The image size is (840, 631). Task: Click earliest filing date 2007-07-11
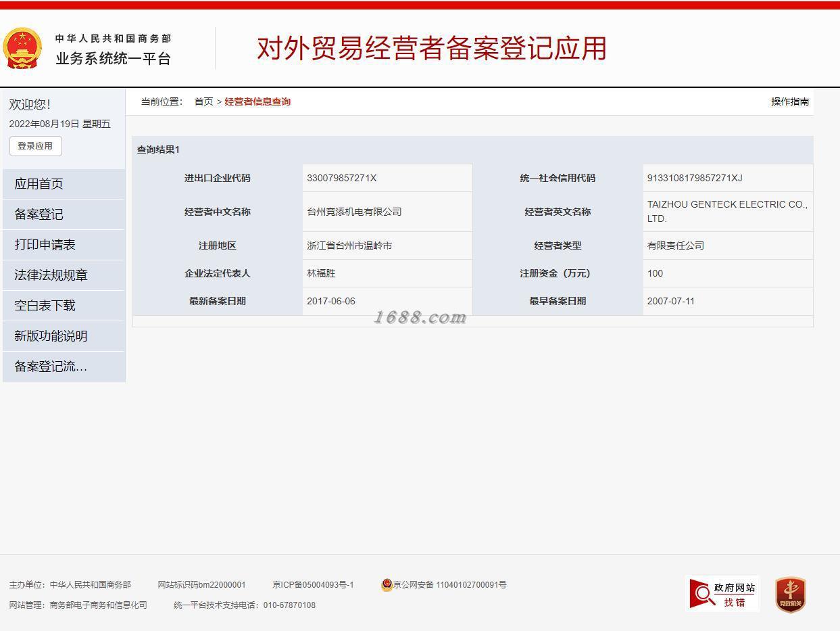[671, 301]
